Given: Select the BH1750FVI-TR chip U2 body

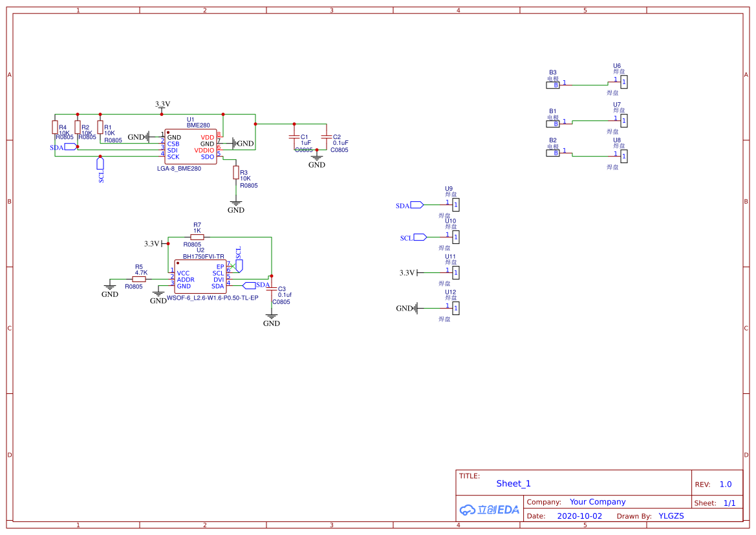Looking at the screenshot, I should pos(200,279).
